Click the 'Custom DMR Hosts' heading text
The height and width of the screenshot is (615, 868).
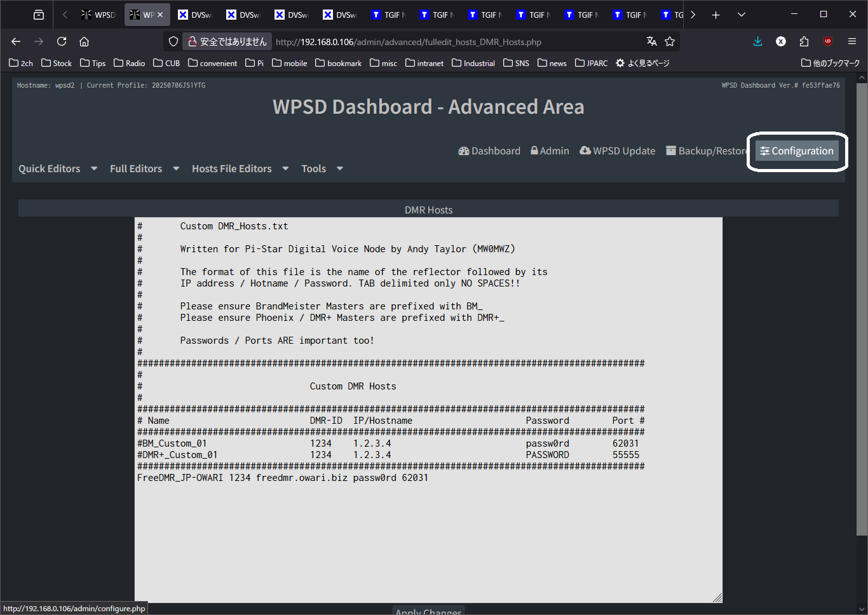pyautogui.click(x=353, y=386)
